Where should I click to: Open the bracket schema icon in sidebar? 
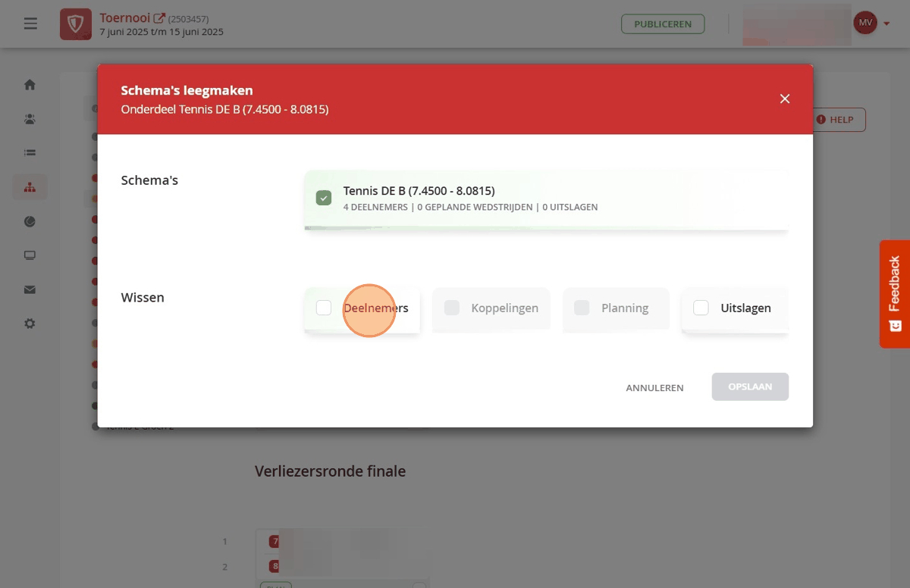pos(30,187)
